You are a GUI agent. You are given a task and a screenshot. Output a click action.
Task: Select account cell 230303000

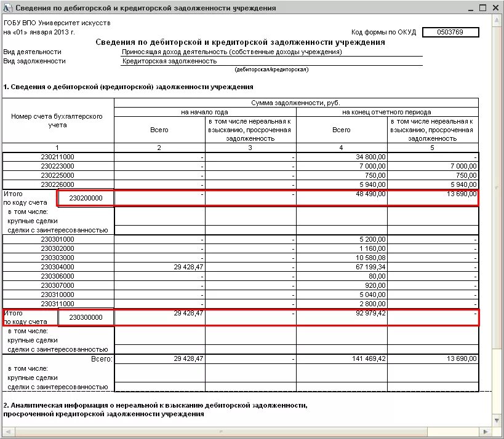[58, 258]
